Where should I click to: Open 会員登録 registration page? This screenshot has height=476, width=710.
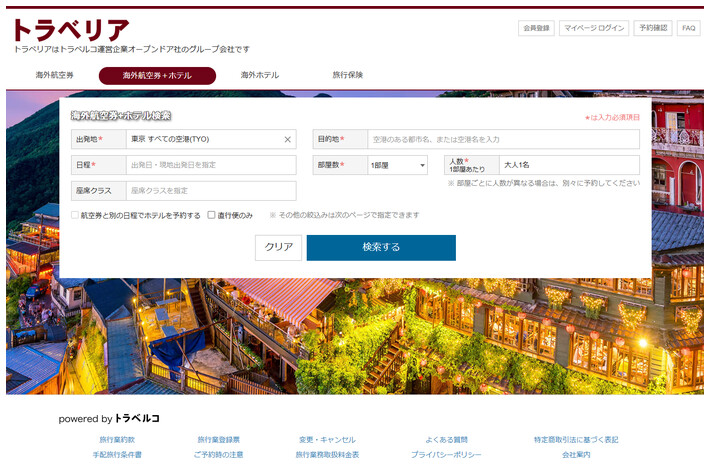point(536,28)
